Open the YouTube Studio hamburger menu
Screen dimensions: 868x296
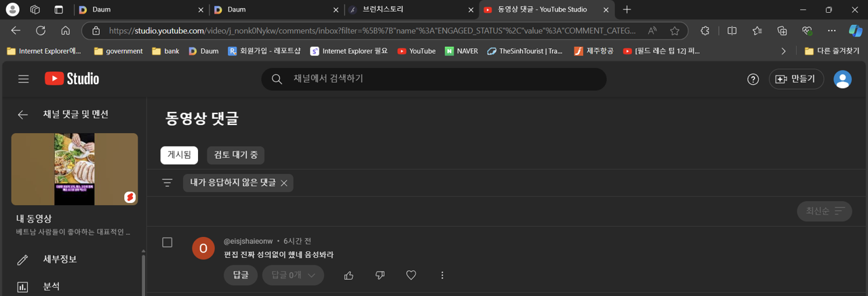pyautogui.click(x=24, y=79)
